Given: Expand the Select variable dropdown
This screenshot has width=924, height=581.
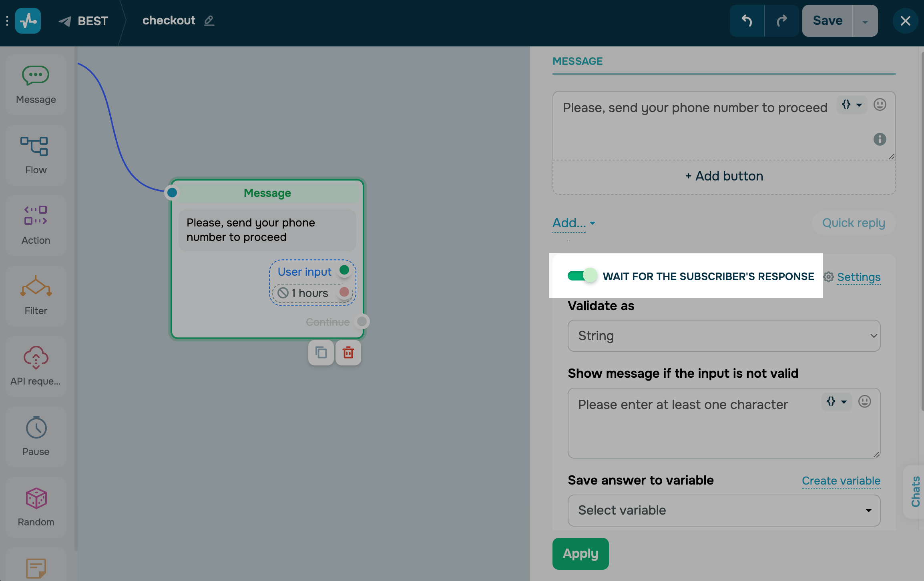Looking at the screenshot, I should (x=723, y=510).
